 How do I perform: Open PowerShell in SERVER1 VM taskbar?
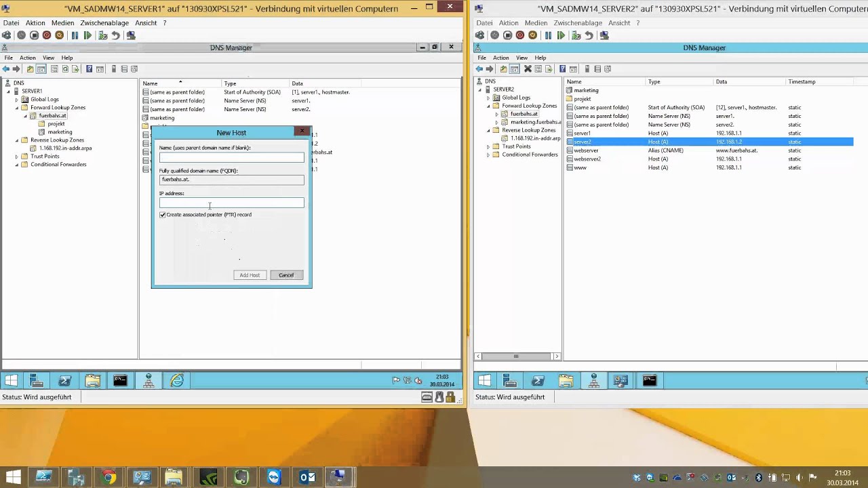pos(64,381)
